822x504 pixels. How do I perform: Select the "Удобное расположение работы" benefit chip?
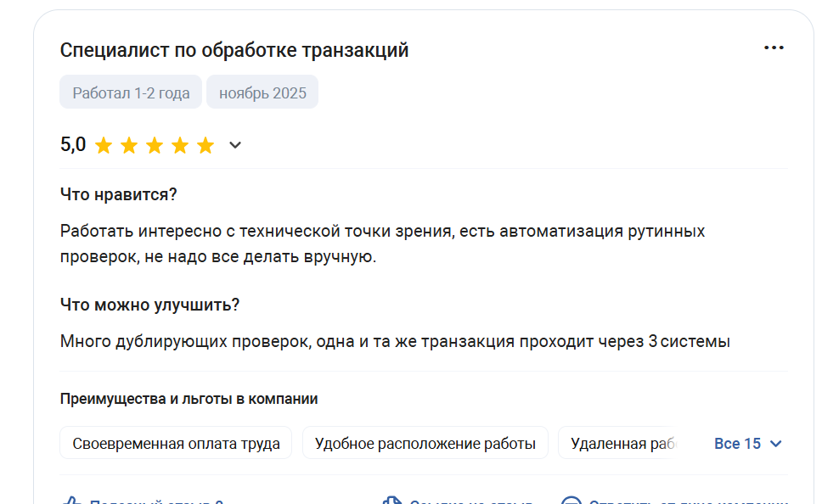[x=425, y=443]
